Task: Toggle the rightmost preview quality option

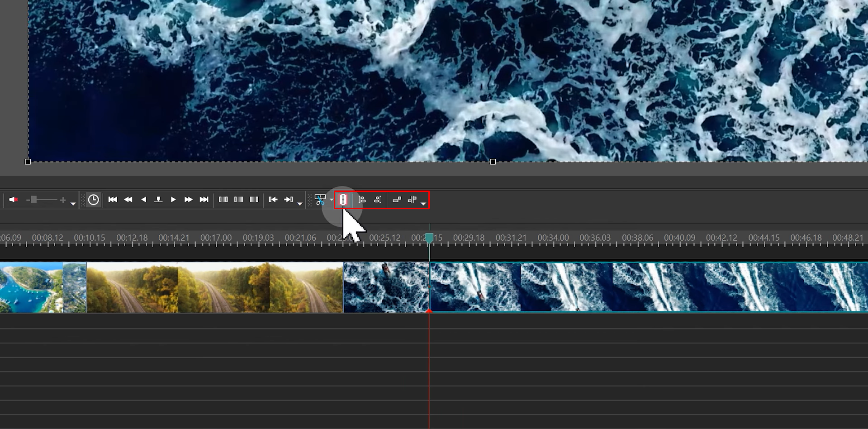Action: (x=254, y=199)
